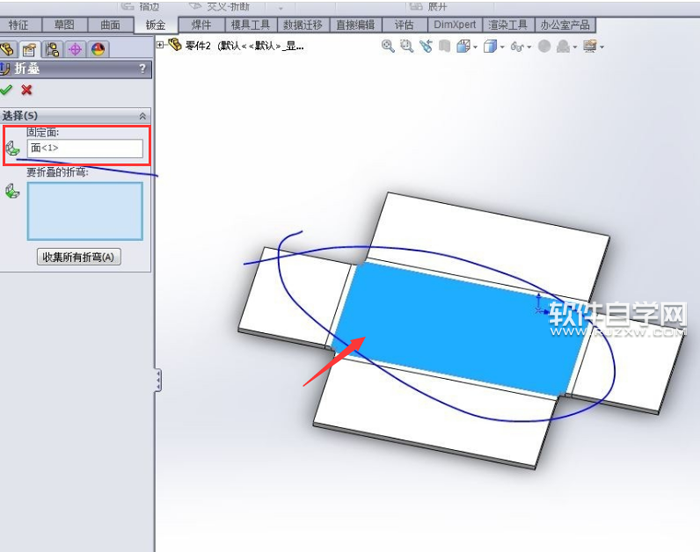Viewport: 700px width, 552px height.
Task: Click View Settings monitor icon
Action: tap(590, 46)
